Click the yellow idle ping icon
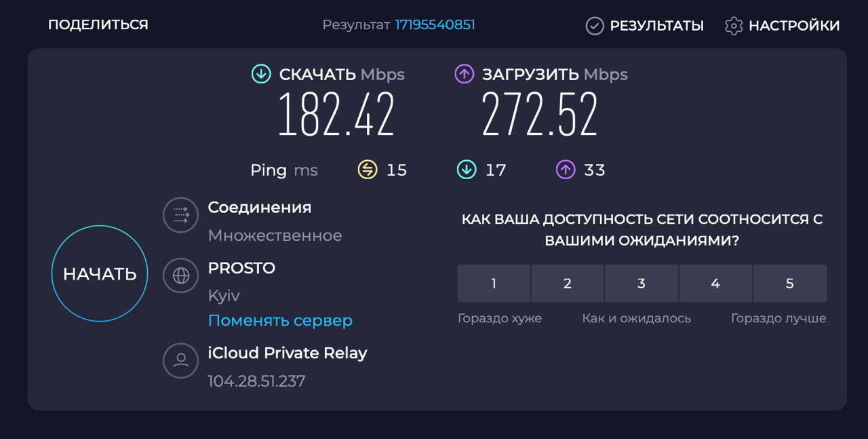 coord(368,170)
